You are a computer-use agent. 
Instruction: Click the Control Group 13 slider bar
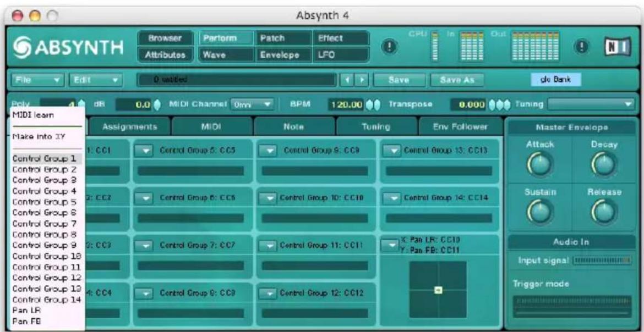click(x=439, y=171)
